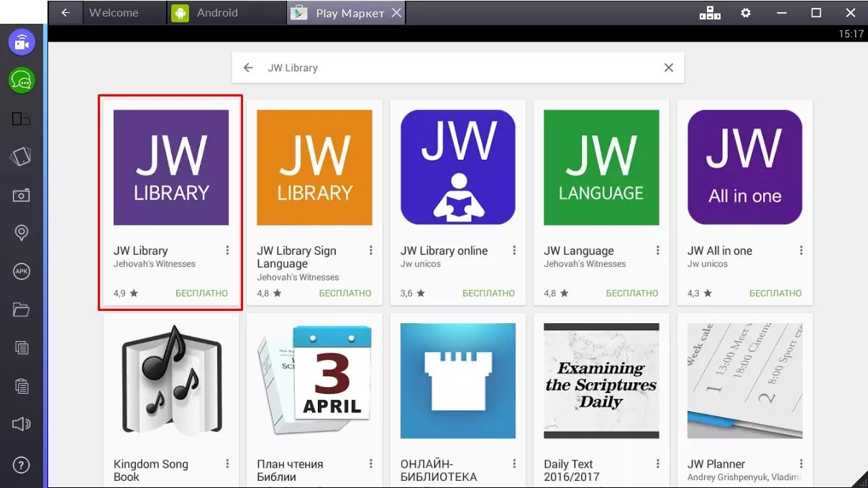Take a screenshot with the sidebar camera icon
Viewport: 868px width, 488px height.
click(x=21, y=195)
